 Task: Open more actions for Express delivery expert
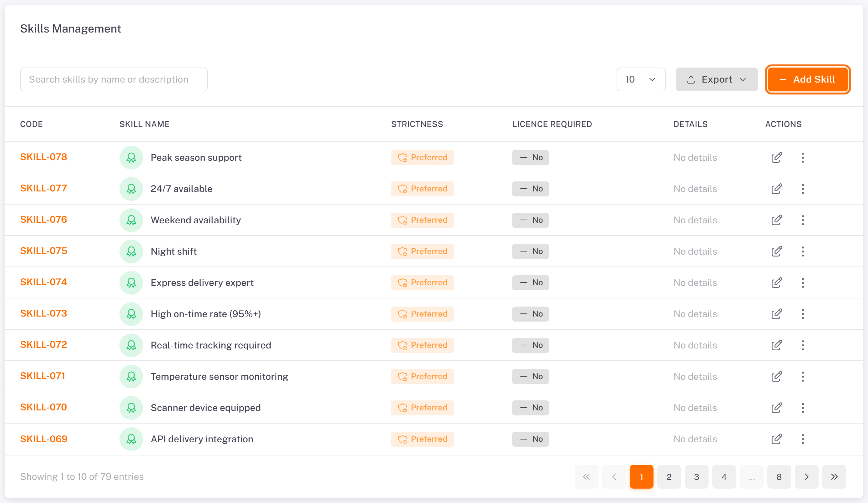803,282
